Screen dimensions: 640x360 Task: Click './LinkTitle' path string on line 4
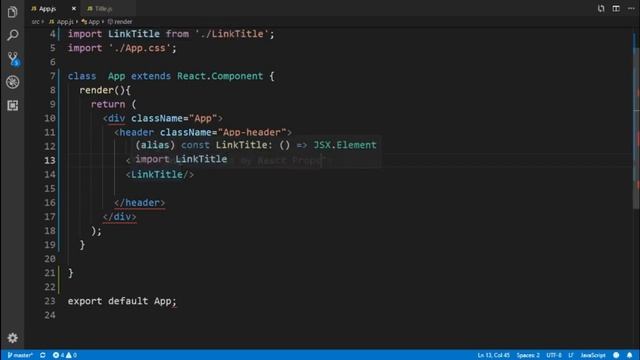coord(231,34)
